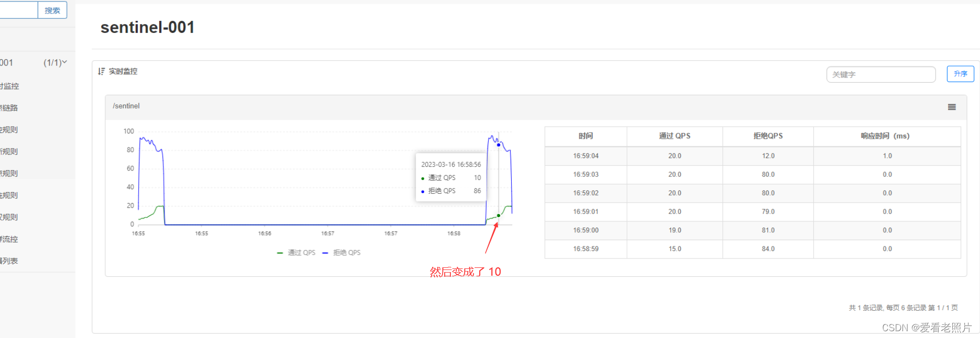Click the sentinel-001 page heading
980x338 pixels.
[x=147, y=27]
